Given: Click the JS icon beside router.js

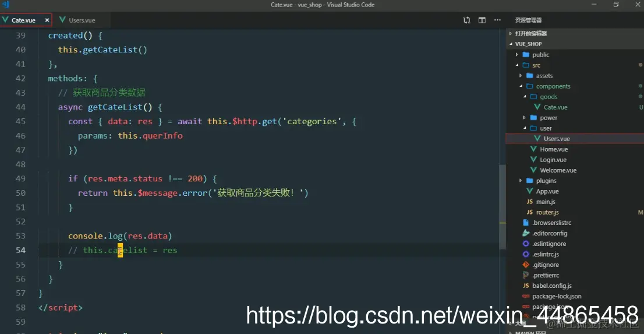Looking at the screenshot, I should [529, 212].
